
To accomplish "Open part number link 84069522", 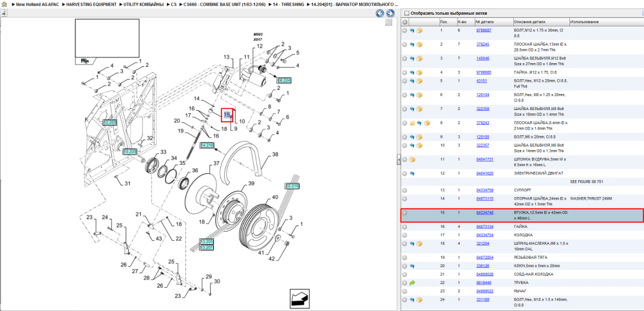I will click(484, 291).
